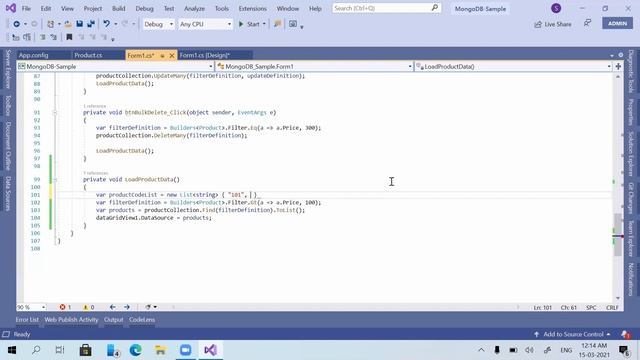Viewport: 640px width, 360px height.
Task: Collapse the btnBulkDelete_Click method outline
Action: coord(55,113)
